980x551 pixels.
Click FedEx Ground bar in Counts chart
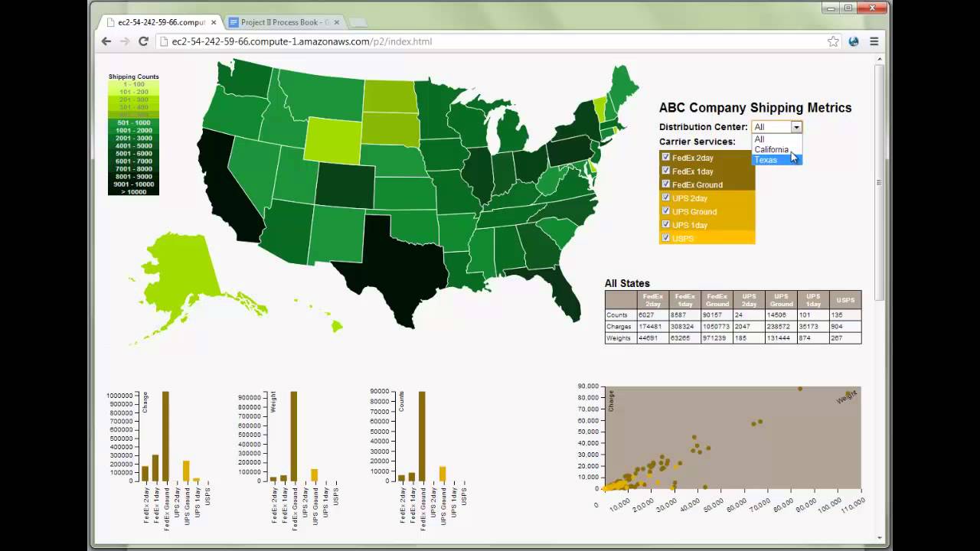click(421, 436)
